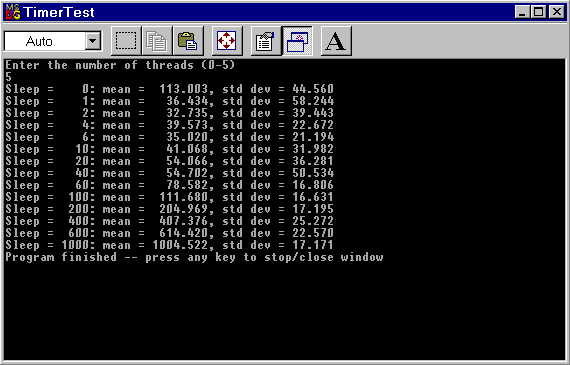Click the 'Sleep = 10' result line

(169, 149)
